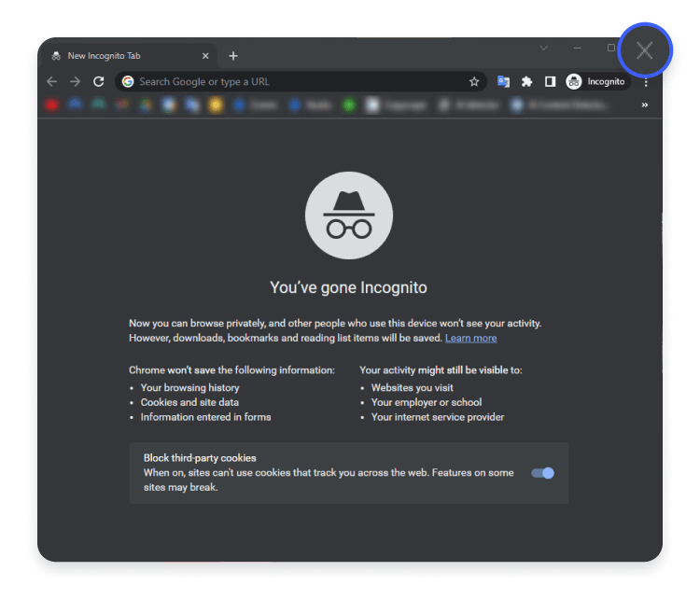700x599 pixels.
Task: Show the side panel
Action: pos(550,82)
